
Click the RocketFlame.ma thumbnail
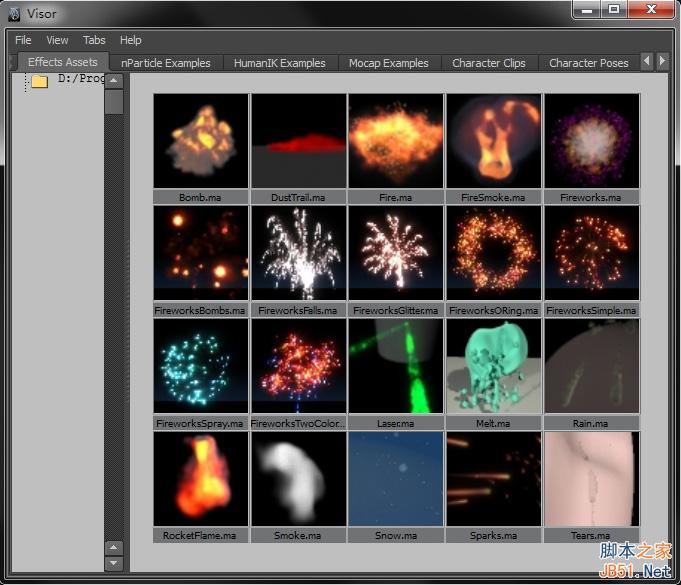pos(201,479)
